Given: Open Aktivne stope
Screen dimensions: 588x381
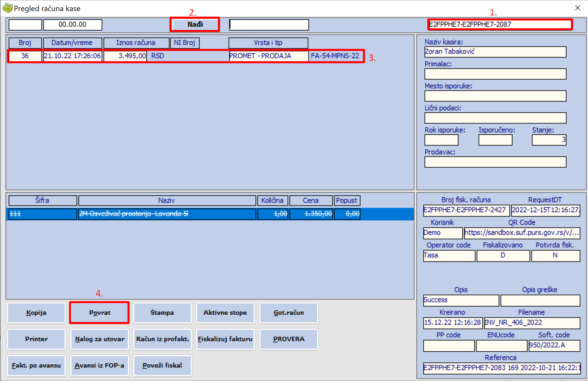Looking at the screenshot, I should 225,313.
